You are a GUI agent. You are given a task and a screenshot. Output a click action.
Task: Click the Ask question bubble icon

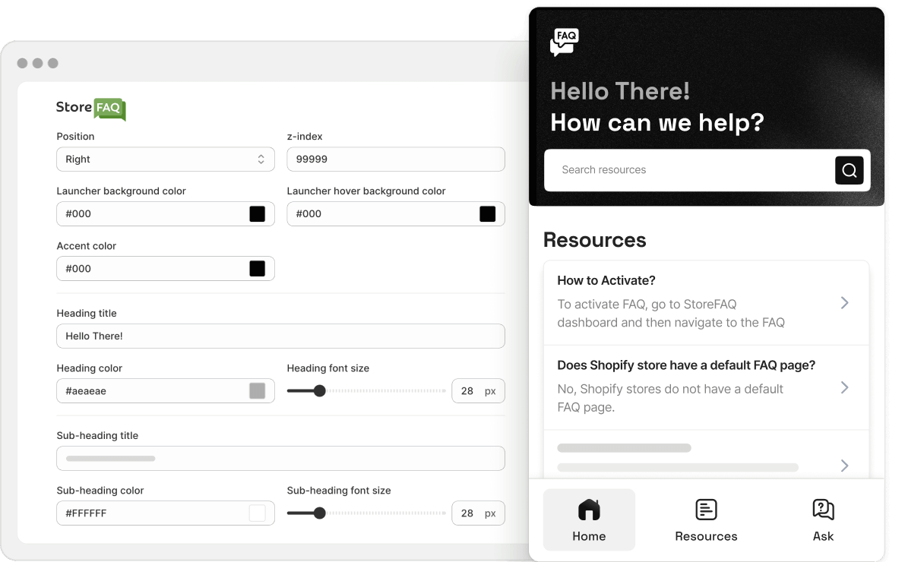pos(823,510)
